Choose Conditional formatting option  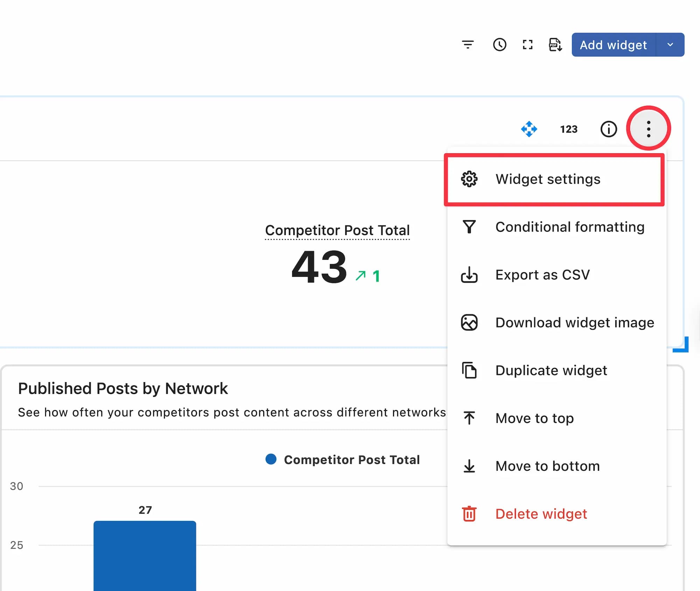(569, 227)
